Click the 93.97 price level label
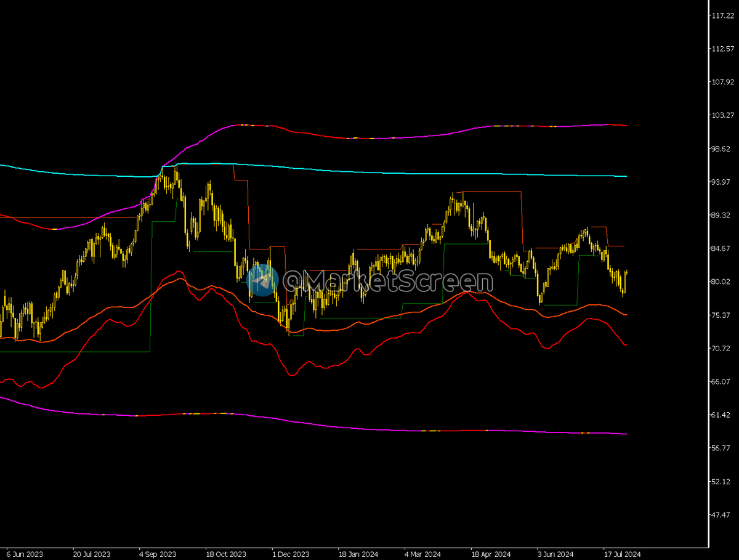The height and width of the screenshot is (560, 739). tap(721, 182)
